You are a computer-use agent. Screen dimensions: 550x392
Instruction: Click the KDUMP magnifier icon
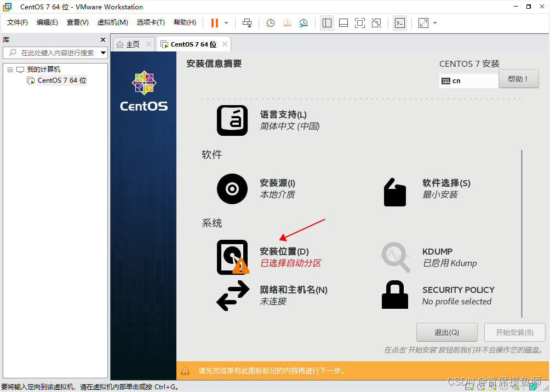pyautogui.click(x=396, y=257)
